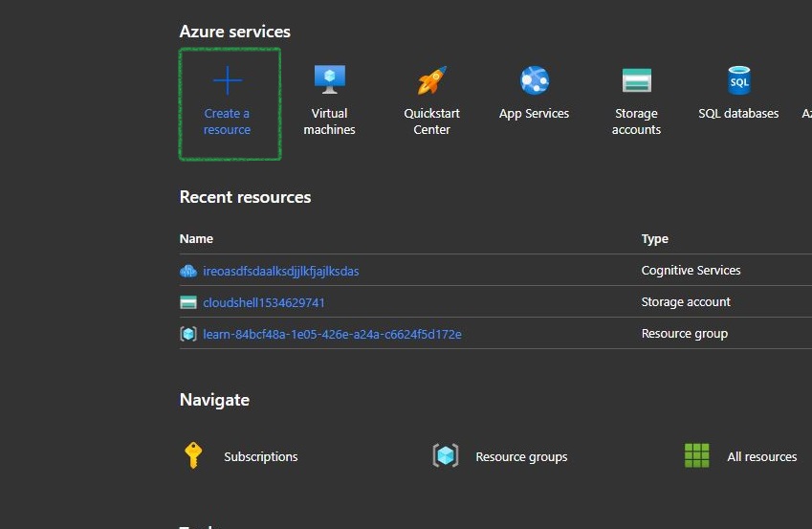This screenshot has width=812, height=529.
Task: Click the Virtual machines label
Action: click(329, 121)
